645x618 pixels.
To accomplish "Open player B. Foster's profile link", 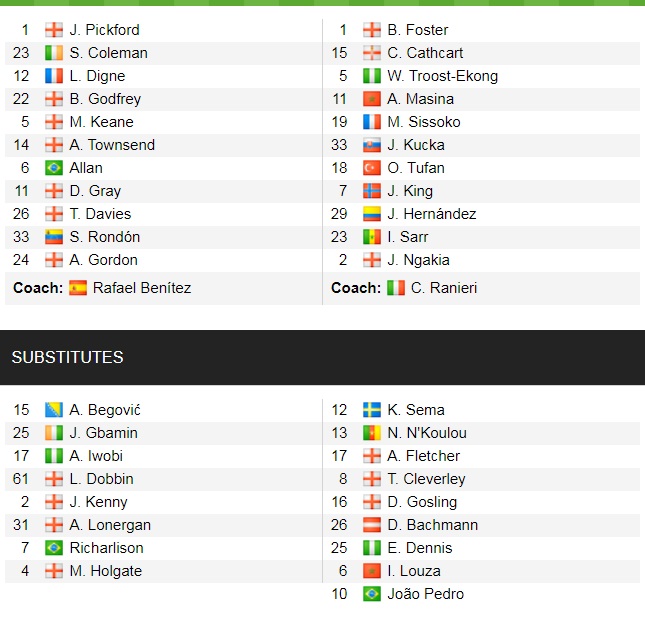I will (x=418, y=30).
